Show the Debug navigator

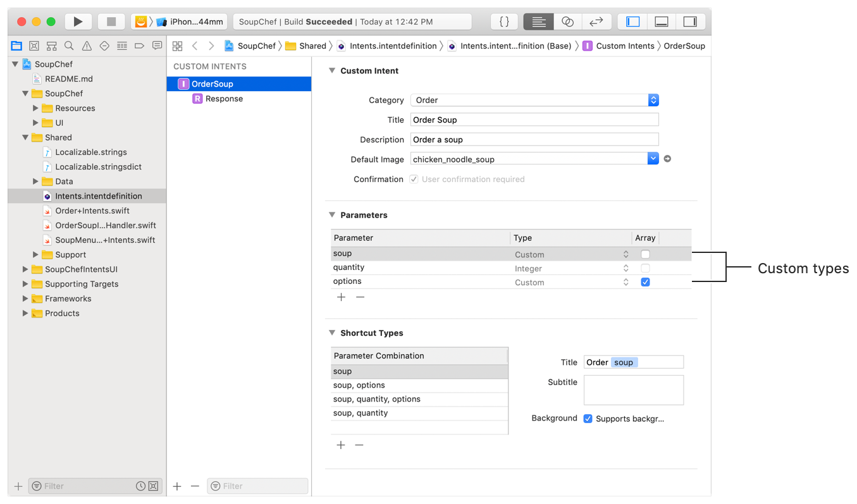tap(122, 46)
